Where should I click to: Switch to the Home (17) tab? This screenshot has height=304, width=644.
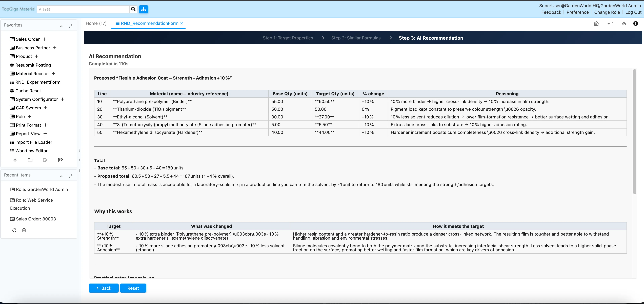click(x=96, y=23)
